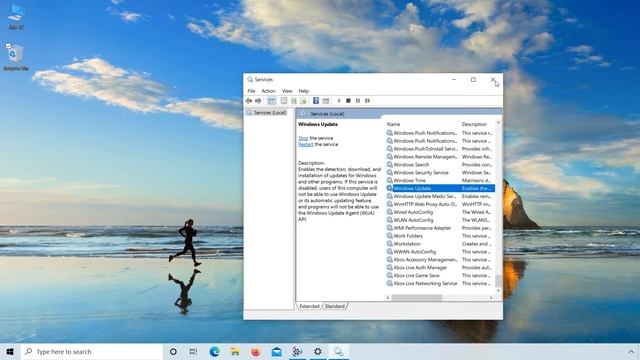Screen dimensions: 640x360
Task: Select Windows Update Medic Service row
Action: coord(440,196)
